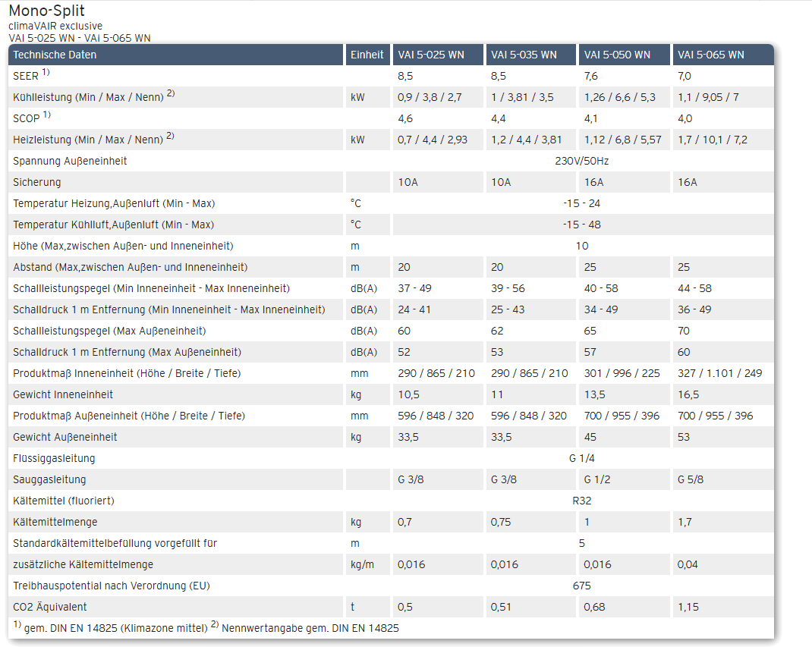Click indoor sound power value "37 - 49"

click(x=415, y=288)
